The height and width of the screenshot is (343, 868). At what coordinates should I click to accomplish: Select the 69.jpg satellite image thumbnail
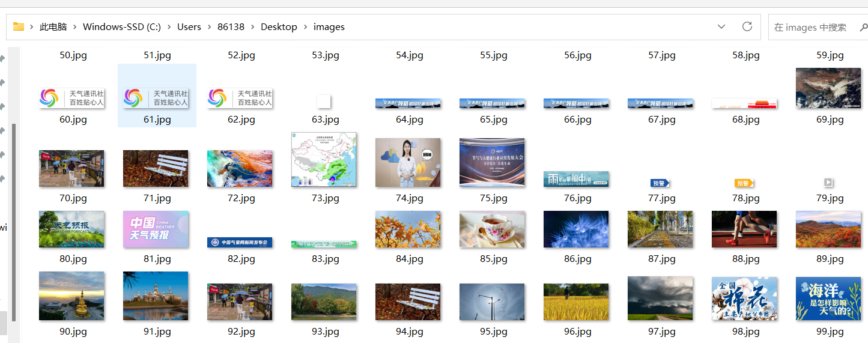pos(828,88)
